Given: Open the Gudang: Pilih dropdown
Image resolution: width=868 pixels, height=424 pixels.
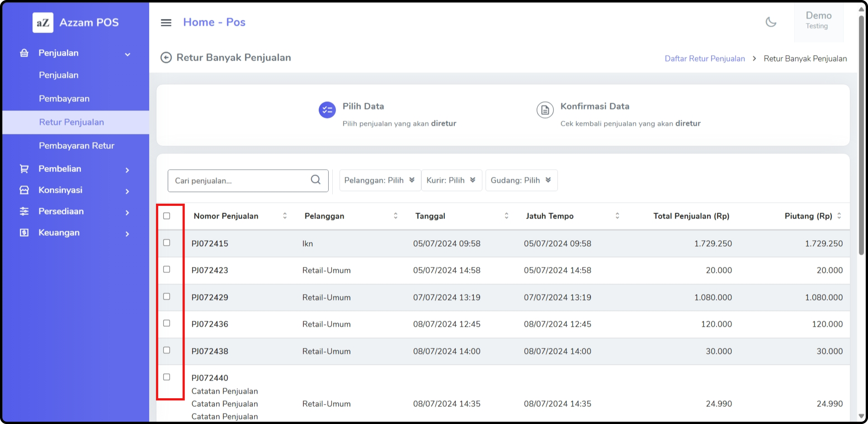Looking at the screenshot, I should point(521,181).
